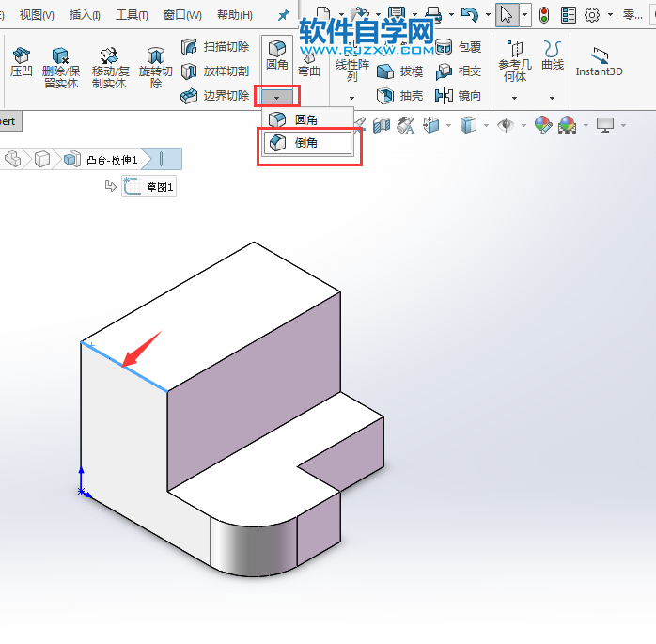Click the part icon in the breadcrumb
Screen dimensions: 656x644
coord(12,159)
